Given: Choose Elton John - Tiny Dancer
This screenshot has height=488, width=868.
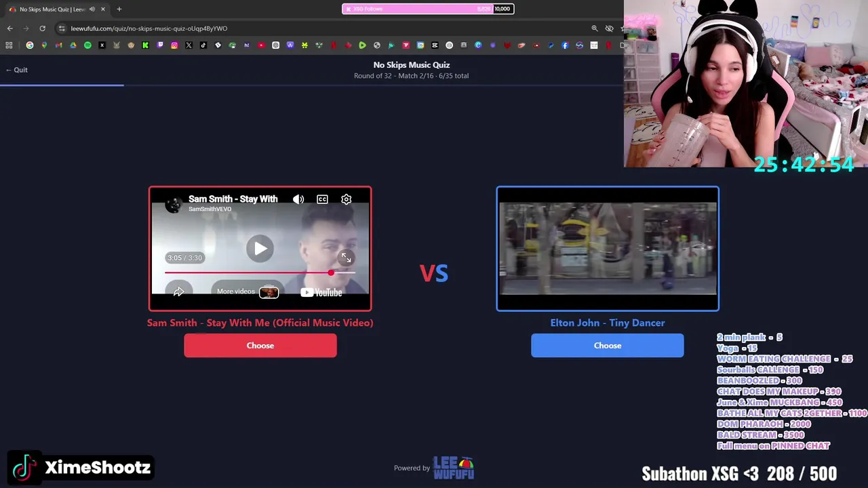Looking at the screenshot, I should click(x=608, y=346).
